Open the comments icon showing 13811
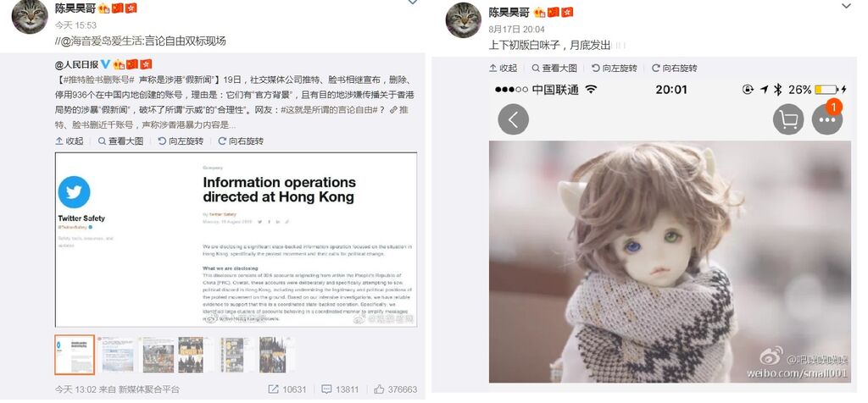 326,389
